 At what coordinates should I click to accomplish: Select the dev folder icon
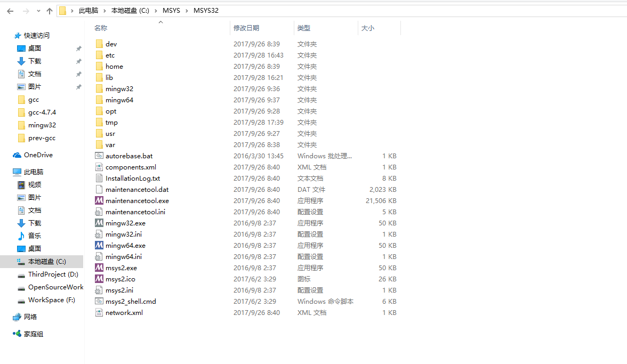pyautogui.click(x=99, y=44)
